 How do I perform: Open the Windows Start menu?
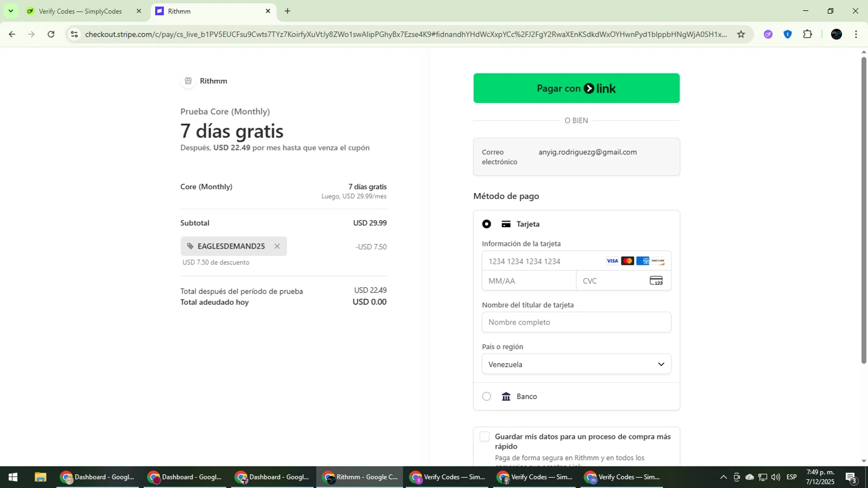tap(13, 478)
